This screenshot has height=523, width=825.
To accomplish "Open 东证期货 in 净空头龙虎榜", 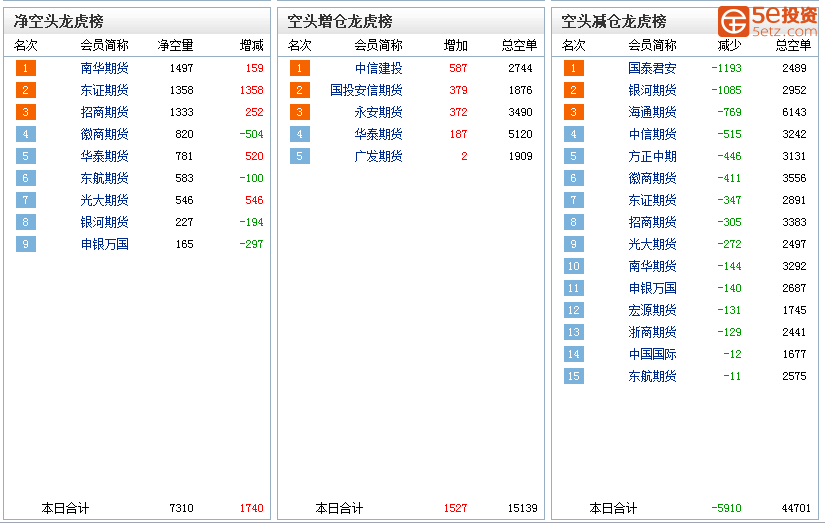I will (x=104, y=90).
